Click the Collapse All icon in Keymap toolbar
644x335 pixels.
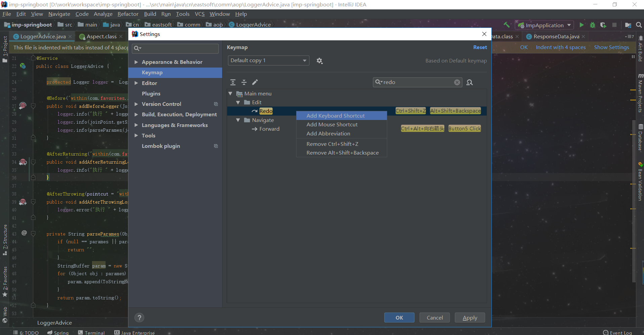coord(244,82)
